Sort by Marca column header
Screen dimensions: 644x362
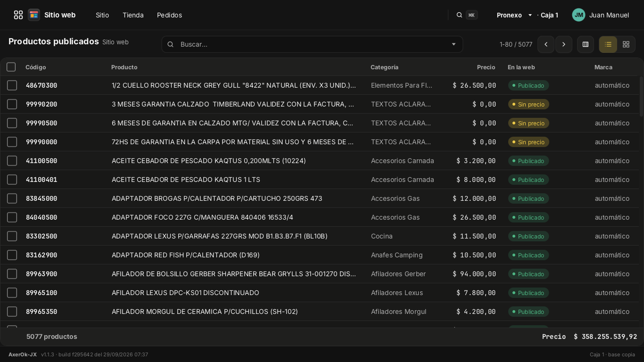[x=603, y=67]
